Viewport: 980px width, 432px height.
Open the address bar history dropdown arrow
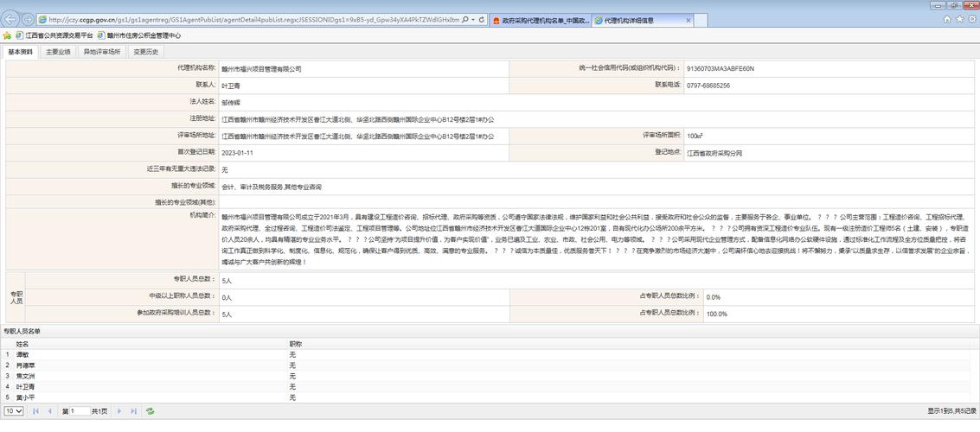point(472,20)
